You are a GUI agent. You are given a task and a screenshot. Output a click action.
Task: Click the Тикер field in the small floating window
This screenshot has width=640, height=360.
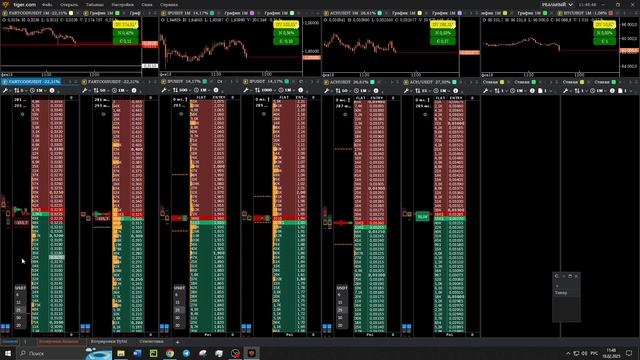pos(566,293)
